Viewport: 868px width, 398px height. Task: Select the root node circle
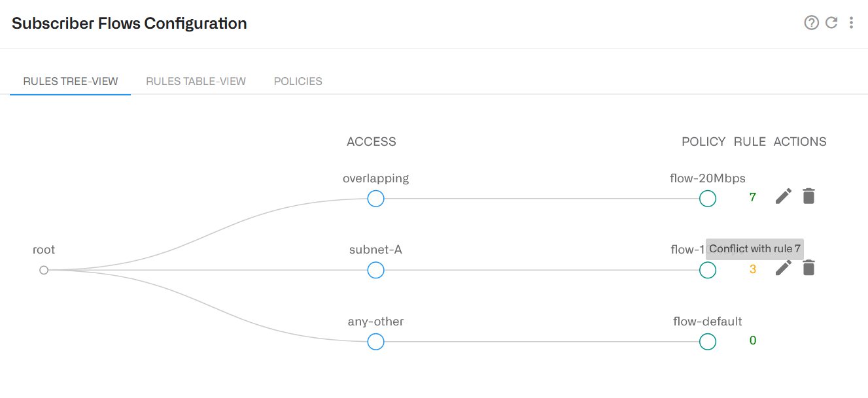44,269
